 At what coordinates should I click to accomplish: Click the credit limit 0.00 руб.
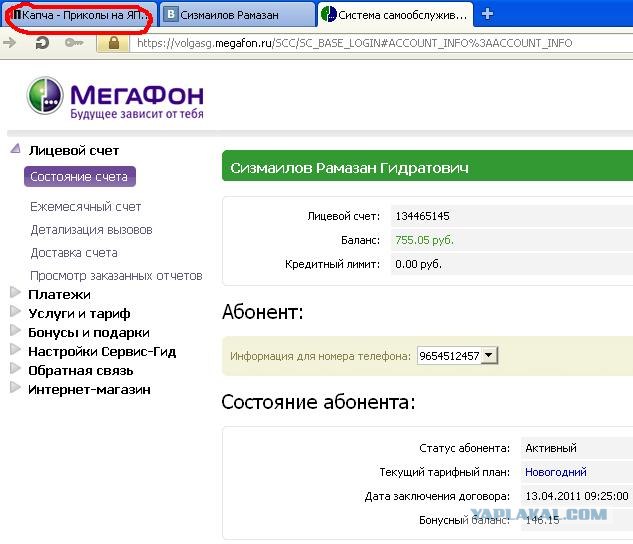[418, 264]
